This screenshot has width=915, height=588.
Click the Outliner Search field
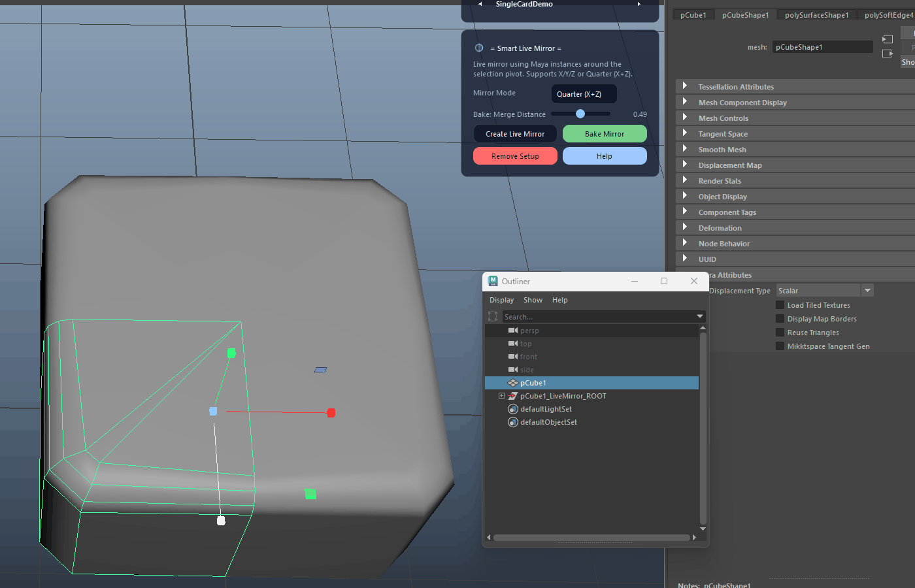tap(599, 317)
